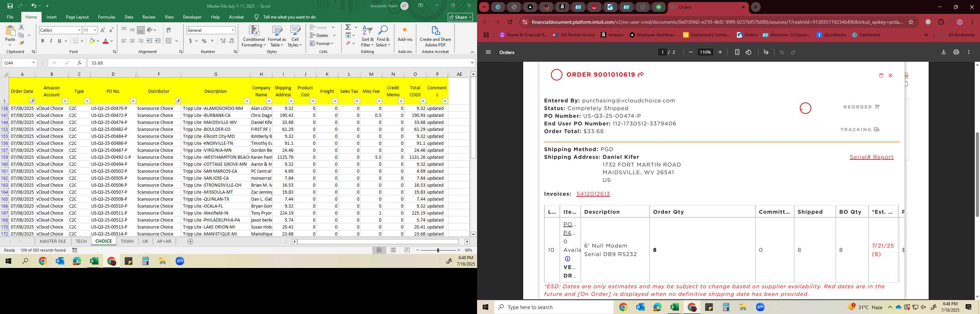Click Merge & Center icon

(x=169, y=41)
